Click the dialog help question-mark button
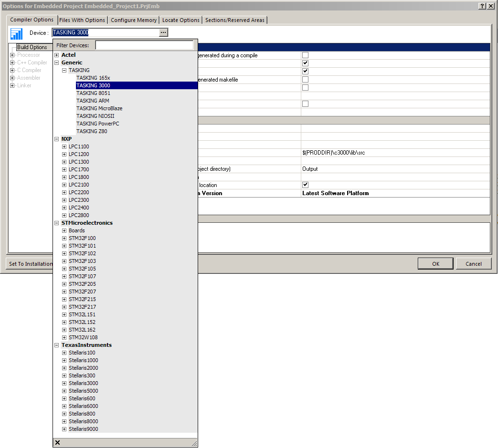498x448 pixels. (482, 6)
